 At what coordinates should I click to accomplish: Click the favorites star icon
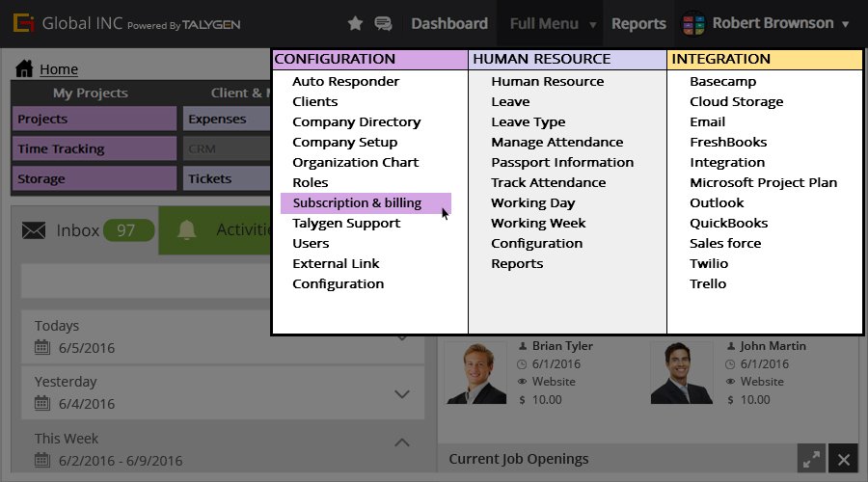(355, 23)
